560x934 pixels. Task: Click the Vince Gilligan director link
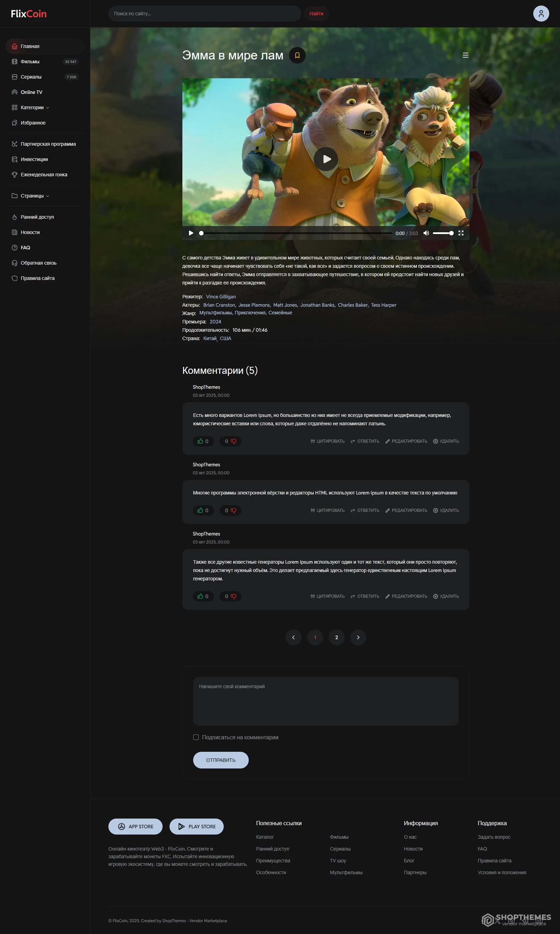(x=220, y=297)
